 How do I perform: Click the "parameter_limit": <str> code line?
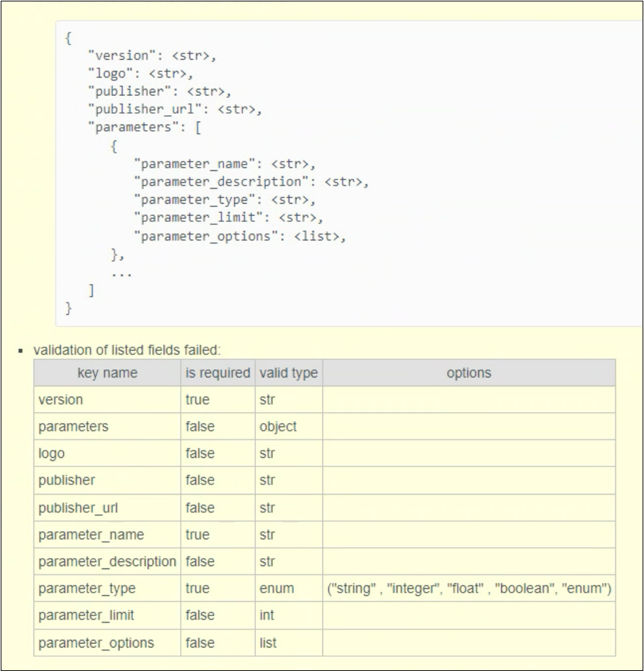pos(228,218)
